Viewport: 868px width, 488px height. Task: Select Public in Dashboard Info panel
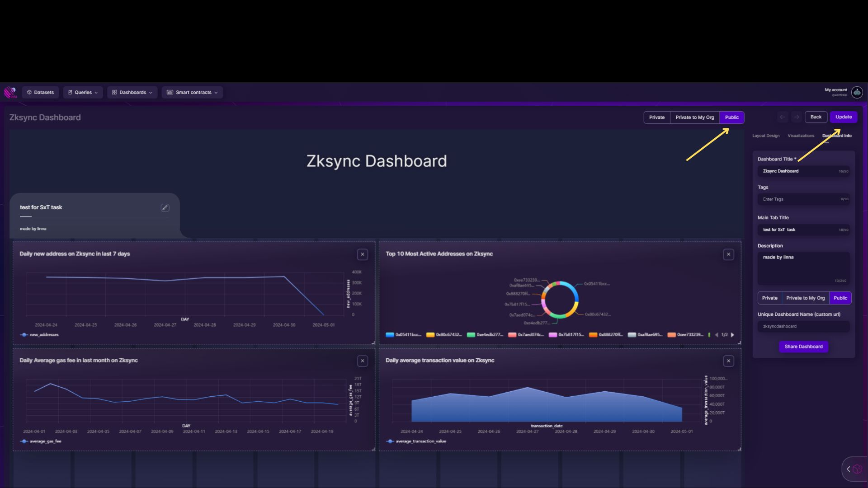(840, 298)
